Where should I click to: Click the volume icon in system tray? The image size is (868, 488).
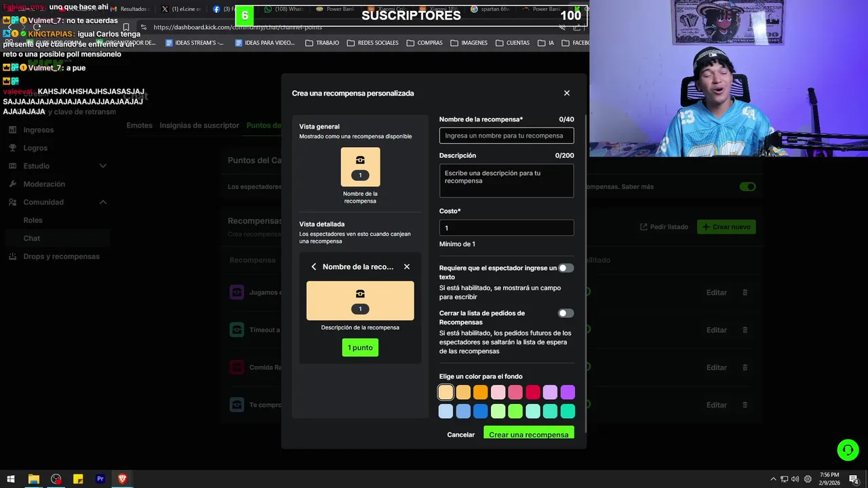(795, 479)
